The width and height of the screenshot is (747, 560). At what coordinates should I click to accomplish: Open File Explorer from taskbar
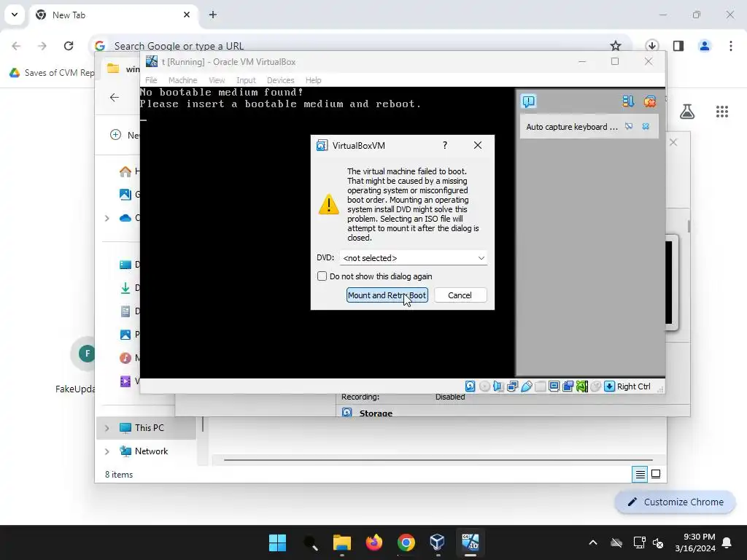[x=342, y=542]
